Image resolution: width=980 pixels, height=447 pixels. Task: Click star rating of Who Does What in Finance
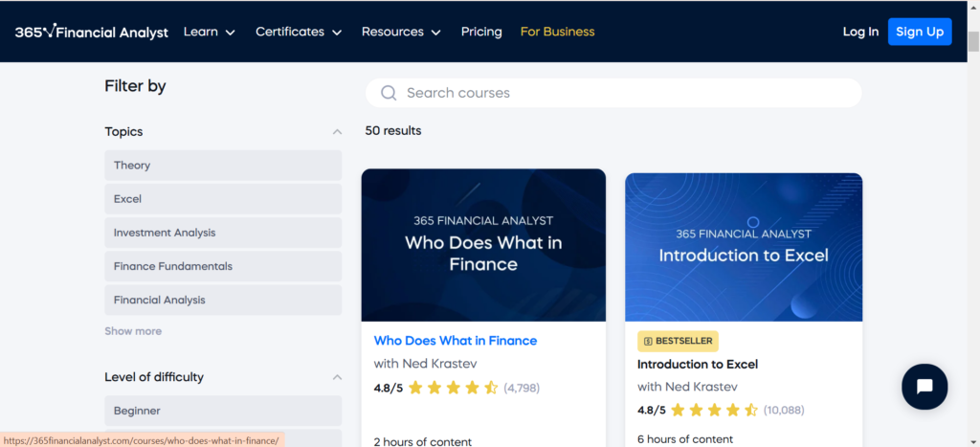coord(453,389)
